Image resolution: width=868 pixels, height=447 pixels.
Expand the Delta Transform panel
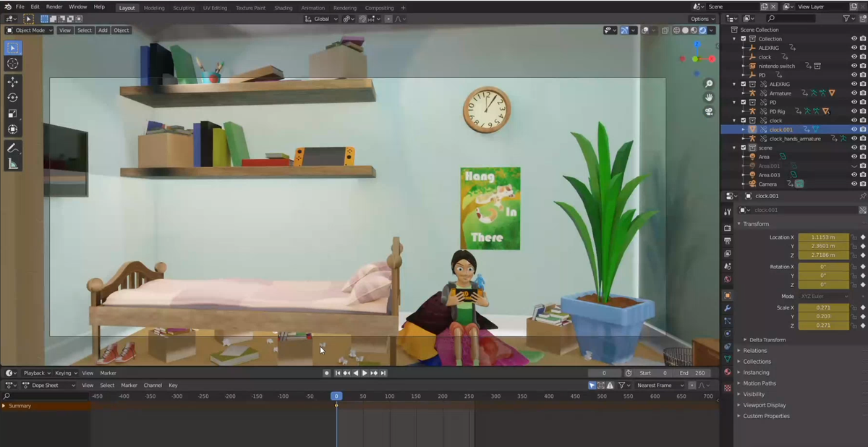pos(767,340)
